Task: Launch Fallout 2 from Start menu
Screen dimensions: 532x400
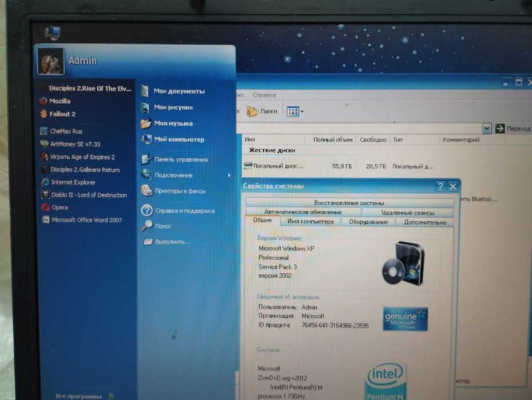Action: (58, 114)
